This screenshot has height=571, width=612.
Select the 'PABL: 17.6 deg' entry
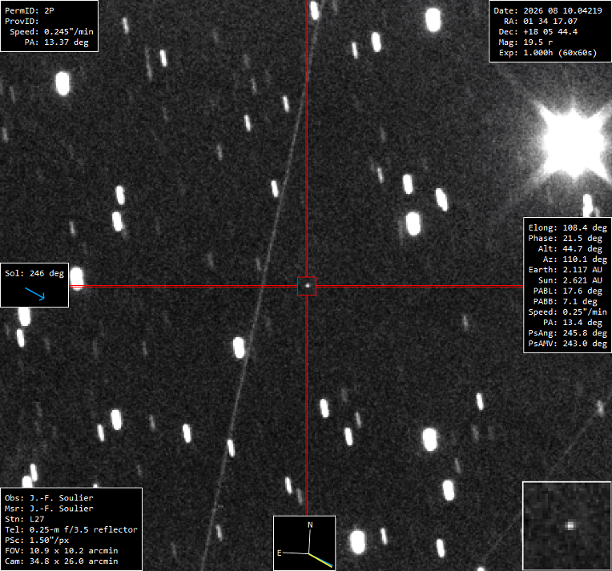coord(568,291)
